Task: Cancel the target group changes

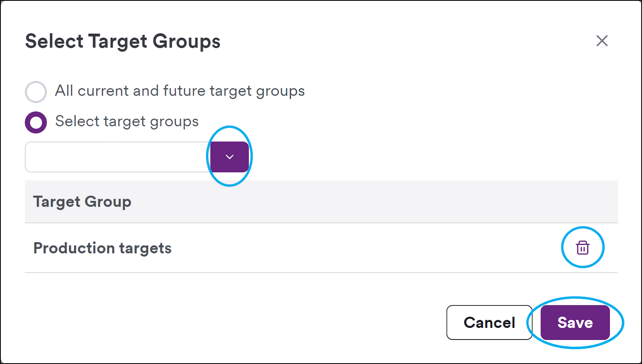Action: point(489,323)
